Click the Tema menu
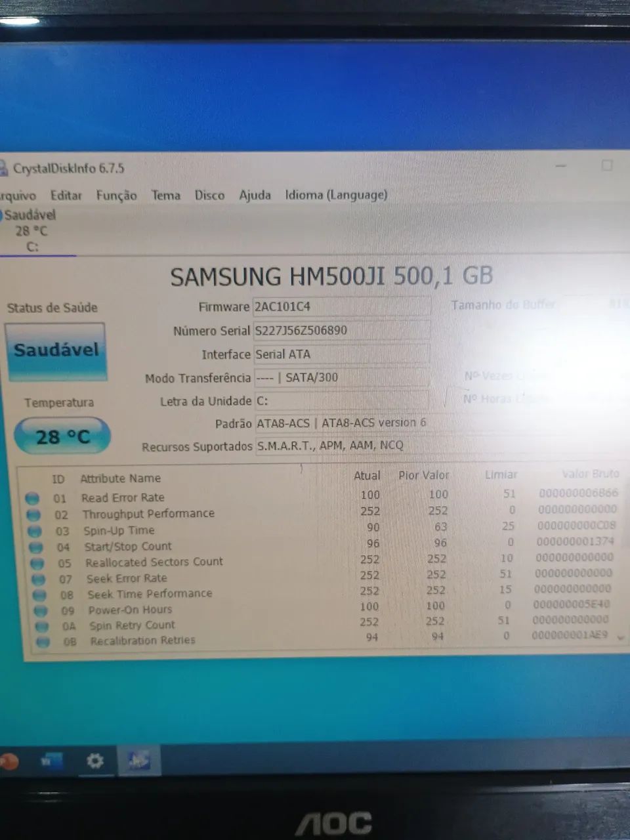The image size is (630, 840). click(x=165, y=195)
